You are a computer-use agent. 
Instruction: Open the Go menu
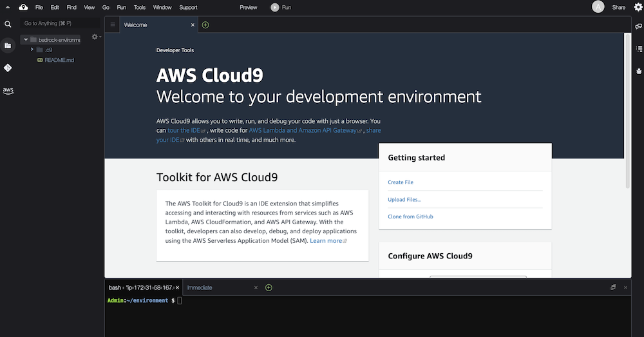[x=106, y=7]
